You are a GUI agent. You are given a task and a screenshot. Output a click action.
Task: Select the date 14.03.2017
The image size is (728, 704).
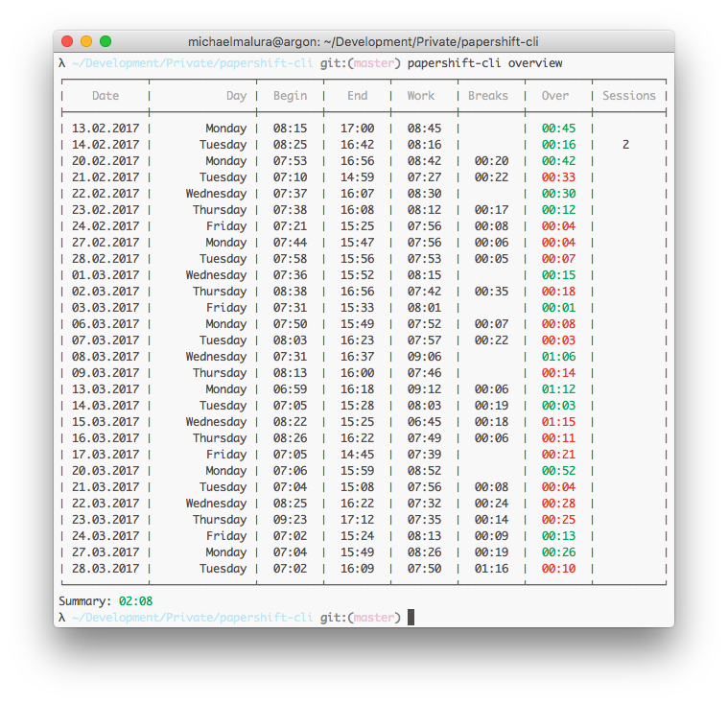pos(106,406)
